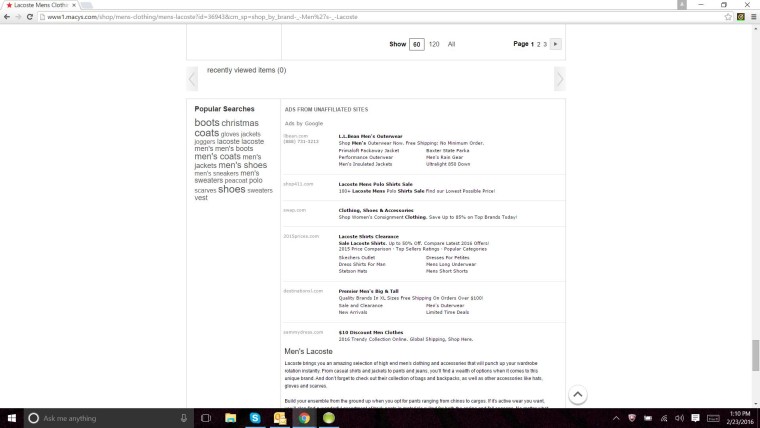The image size is (760, 428).
Task: Go to page 2 of results
Action: click(538, 44)
